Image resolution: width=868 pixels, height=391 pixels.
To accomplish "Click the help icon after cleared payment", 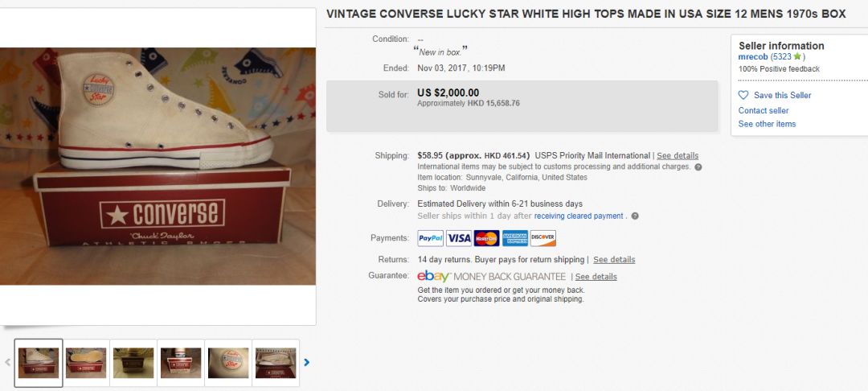I will tap(635, 216).
